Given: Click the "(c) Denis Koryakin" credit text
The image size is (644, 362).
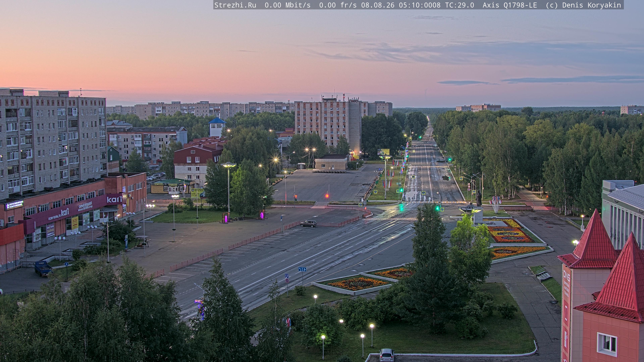Looking at the screenshot, I should [x=583, y=5].
